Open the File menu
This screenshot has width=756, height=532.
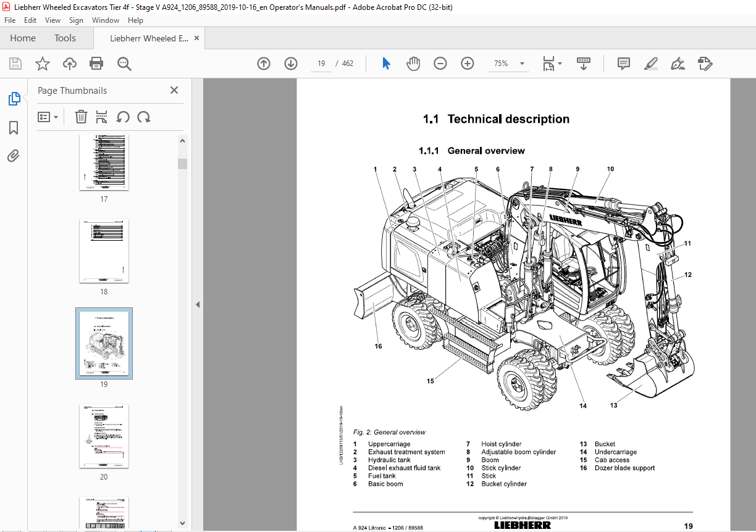(10, 20)
